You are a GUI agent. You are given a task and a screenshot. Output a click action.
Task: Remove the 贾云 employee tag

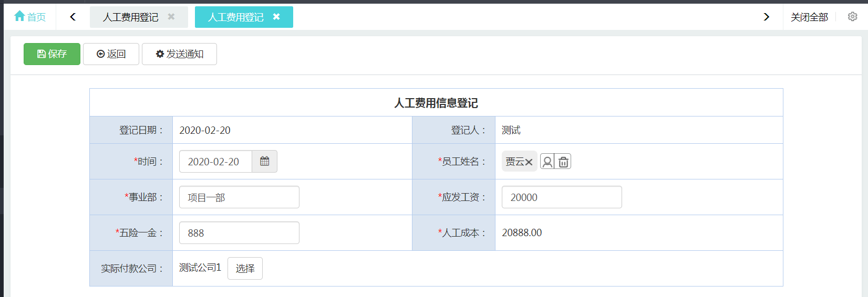(529, 162)
